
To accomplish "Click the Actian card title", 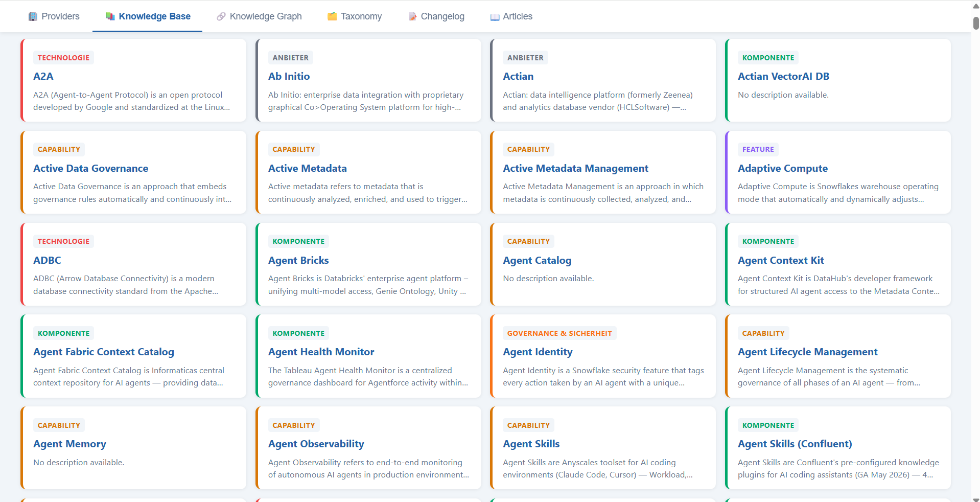I will click(518, 76).
